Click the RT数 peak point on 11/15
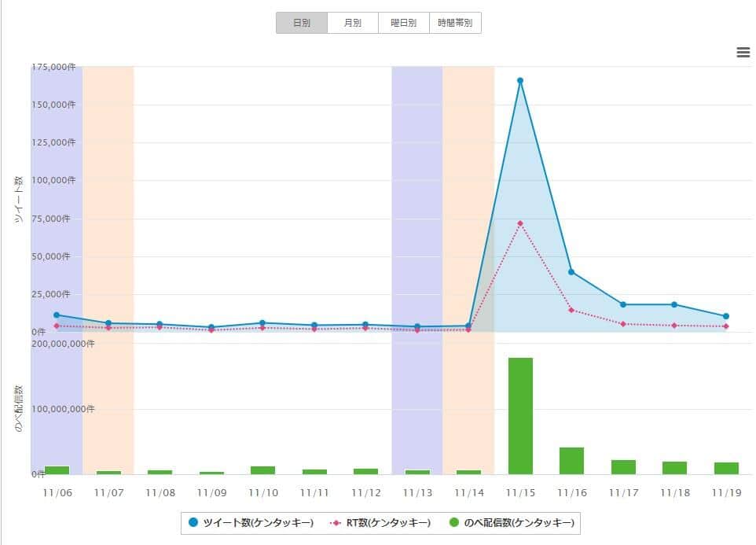Screen dimensions: 756x545 pyautogui.click(x=519, y=223)
